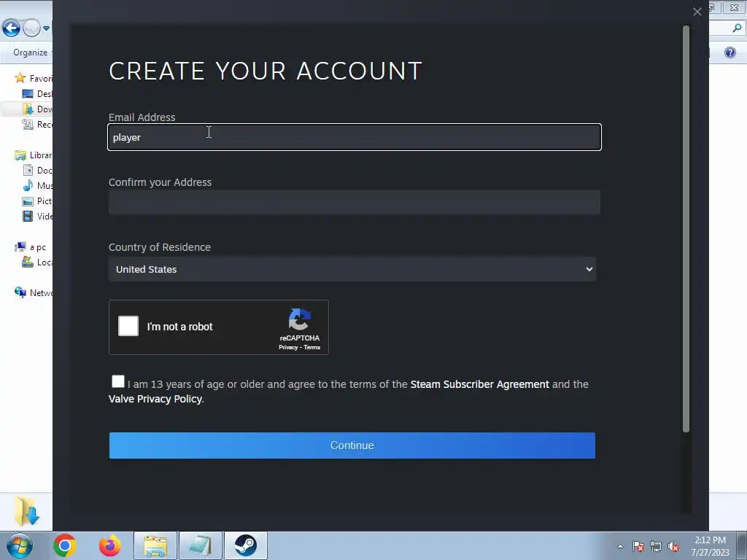Image resolution: width=747 pixels, height=560 pixels.
Task: Select 'a pc' computer in Explorer pane
Action: (31, 247)
